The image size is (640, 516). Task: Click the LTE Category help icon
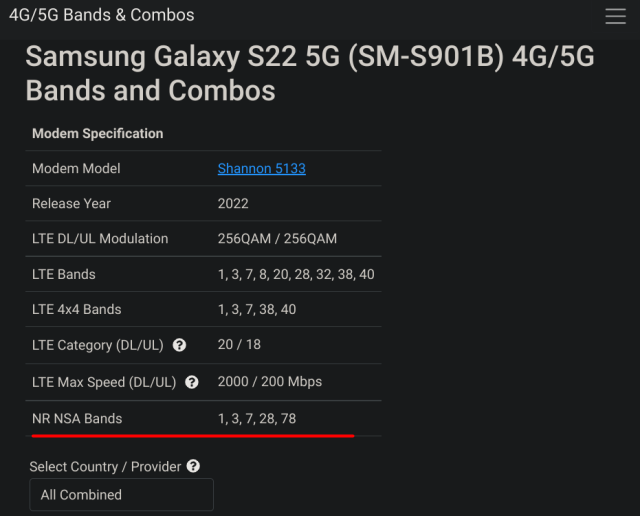tap(179, 345)
